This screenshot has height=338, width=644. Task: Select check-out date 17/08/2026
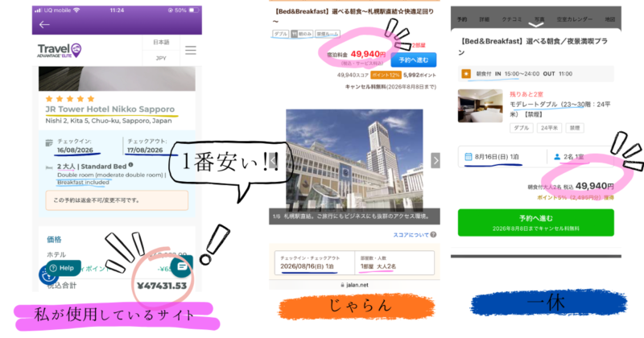click(145, 150)
